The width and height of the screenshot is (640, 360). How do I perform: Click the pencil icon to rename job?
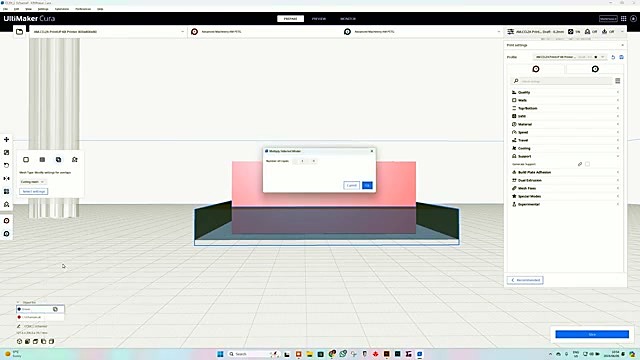pos(19,327)
